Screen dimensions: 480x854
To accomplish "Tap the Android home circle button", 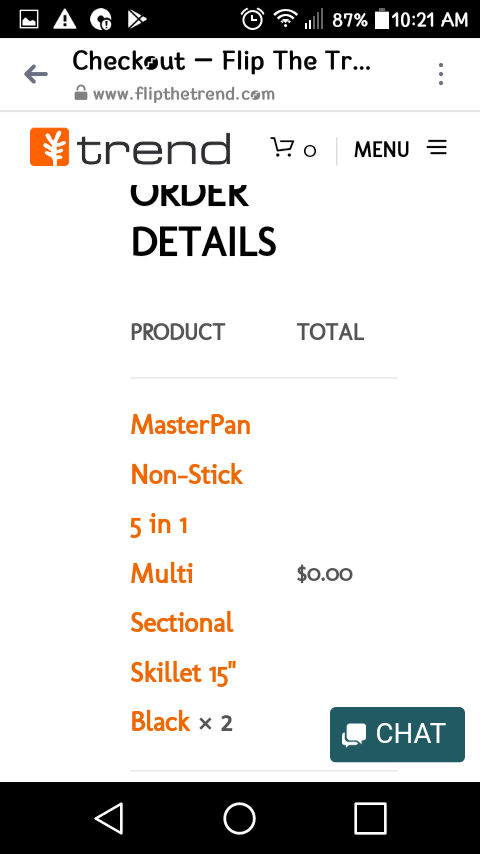I will coord(240,818).
